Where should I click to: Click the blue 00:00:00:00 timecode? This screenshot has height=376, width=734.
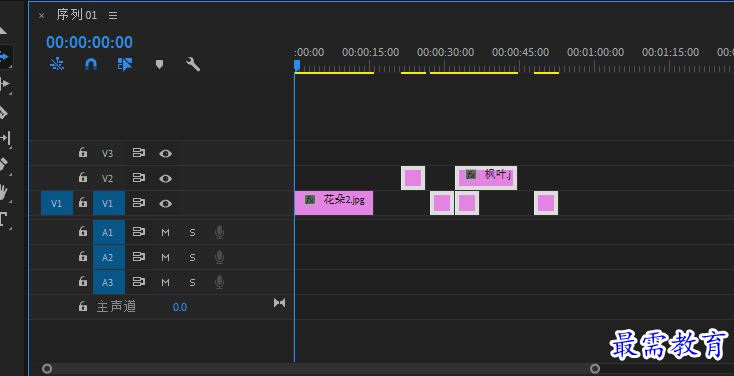89,42
